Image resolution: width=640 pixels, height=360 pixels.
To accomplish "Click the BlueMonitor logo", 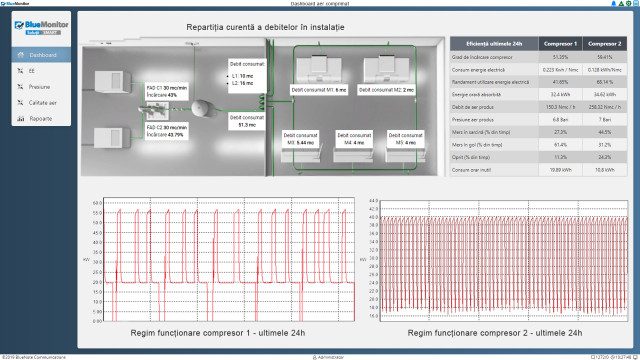I will (x=41, y=27).
